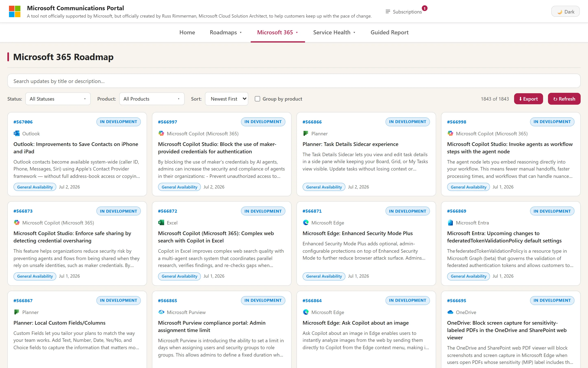Open roadmap item #566865 link
588x368 pixels.
(x=167, y=301)
